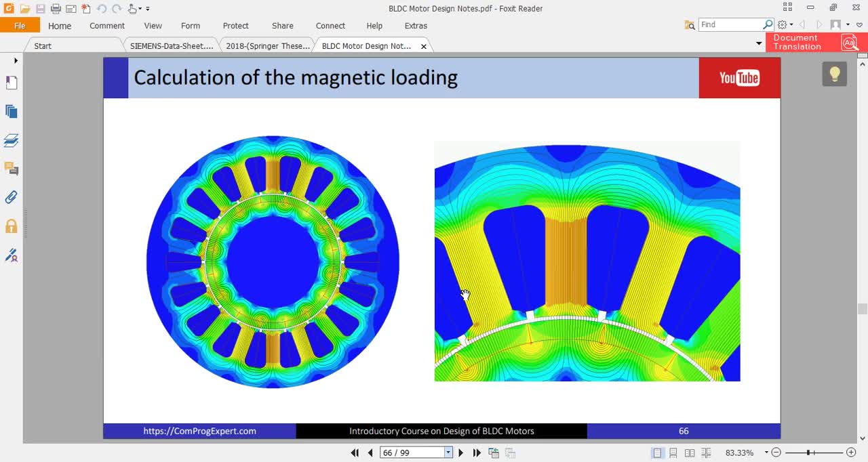Go to the next page button
868x462 pixels.
[461, 453]
